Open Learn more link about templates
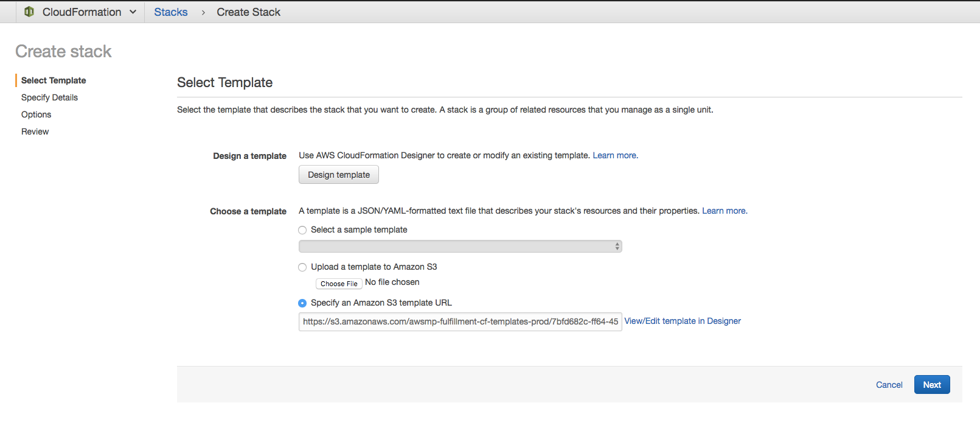Image resolution: width=980 pixels, height=439 pixels. [724, 211]
